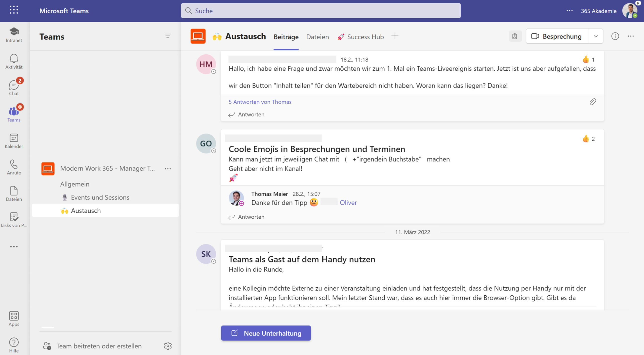This screenshot has height=355, width=644.
Task: Click the Beiträge tab
Action: tap(286, 37)
